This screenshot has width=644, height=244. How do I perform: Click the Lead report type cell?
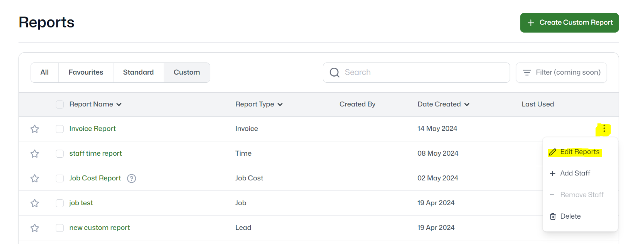pos(243,228)
